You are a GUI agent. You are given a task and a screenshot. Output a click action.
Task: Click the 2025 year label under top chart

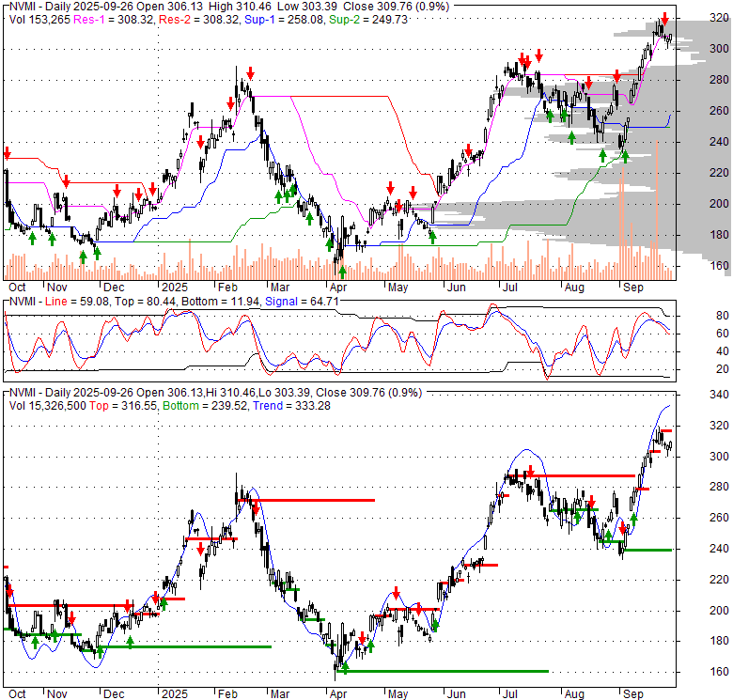point(175,288)
